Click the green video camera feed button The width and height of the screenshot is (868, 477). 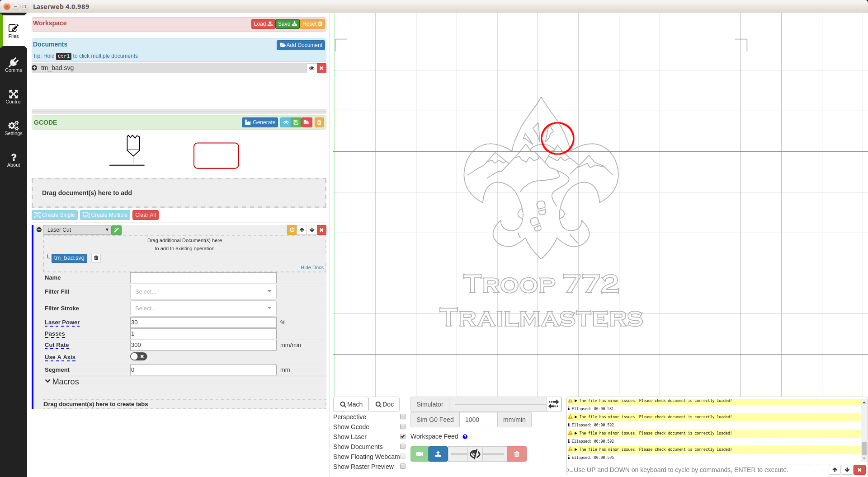[420, 454]
